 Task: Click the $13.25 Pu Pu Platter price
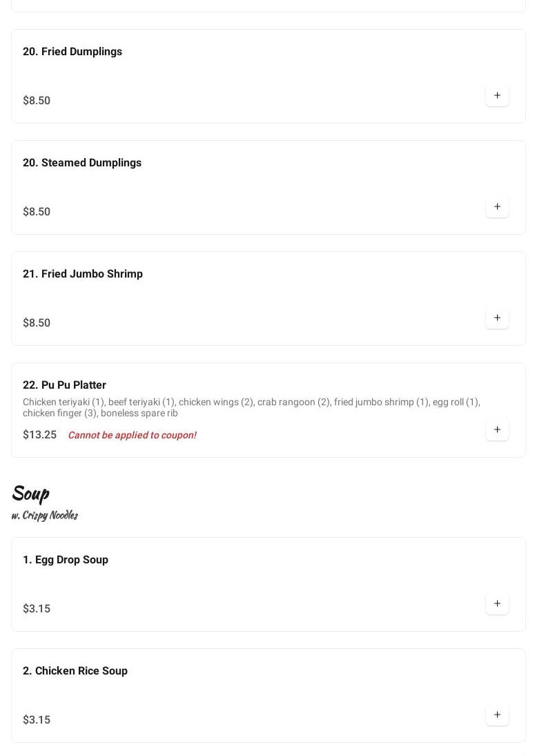pos(39,435)
